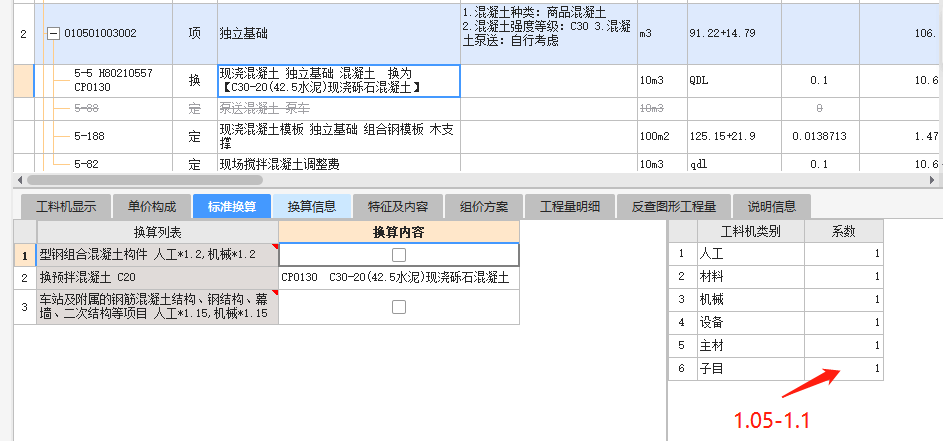Edit the 现浇混凝土 独立基础 换为 name field

coord(339,81)
